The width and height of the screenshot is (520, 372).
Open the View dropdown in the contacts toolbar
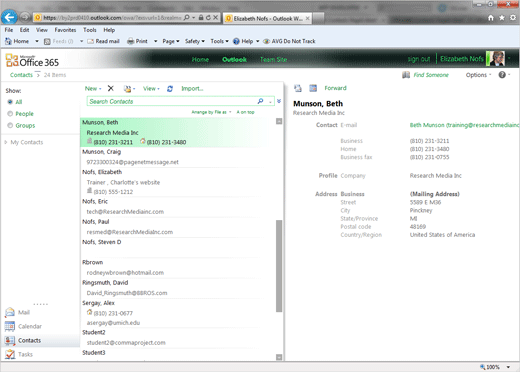pyautogui.click(x=151, y=89)
